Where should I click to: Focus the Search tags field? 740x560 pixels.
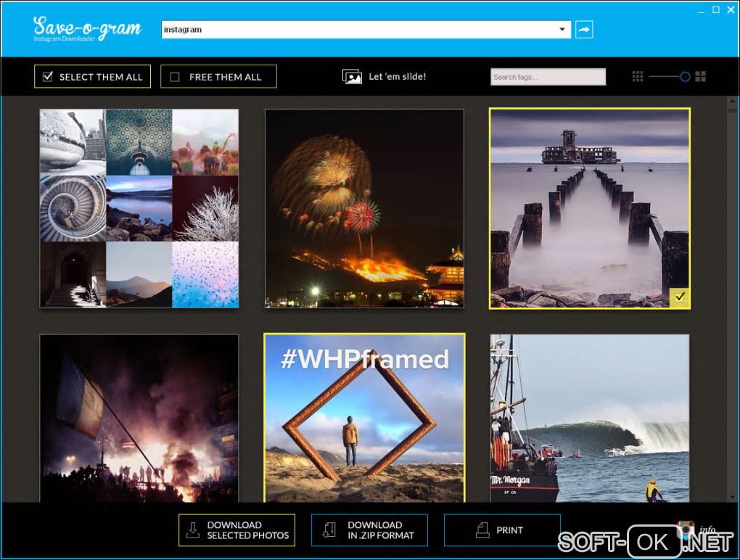tap(548, 77)
